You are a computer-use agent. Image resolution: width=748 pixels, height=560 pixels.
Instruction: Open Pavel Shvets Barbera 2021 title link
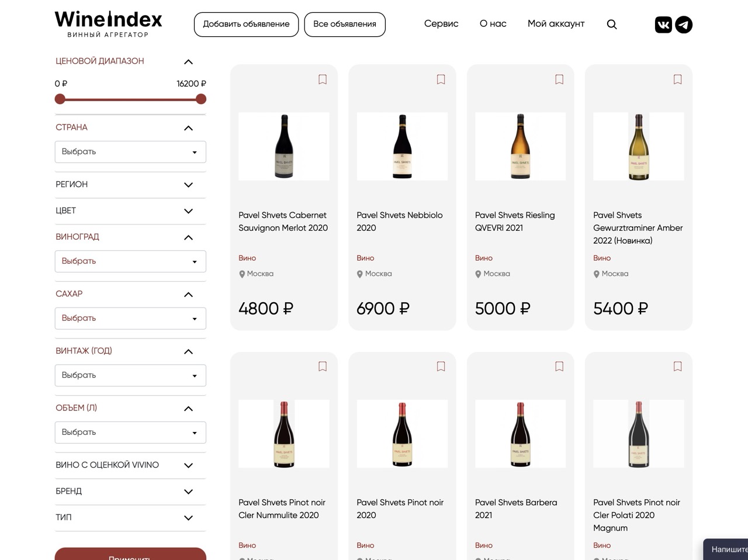pyautogui.click(x=516, y=509)
